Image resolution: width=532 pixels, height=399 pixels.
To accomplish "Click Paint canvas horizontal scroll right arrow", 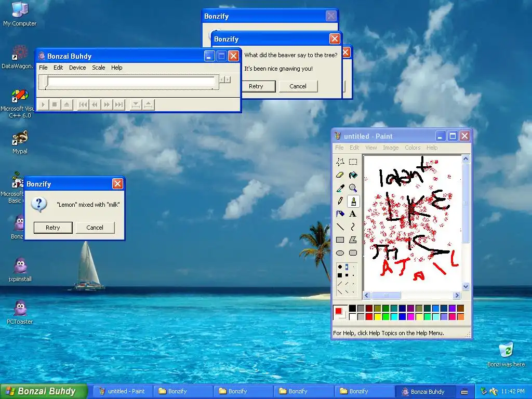I will pyautogui.click(x=457, y=296).
